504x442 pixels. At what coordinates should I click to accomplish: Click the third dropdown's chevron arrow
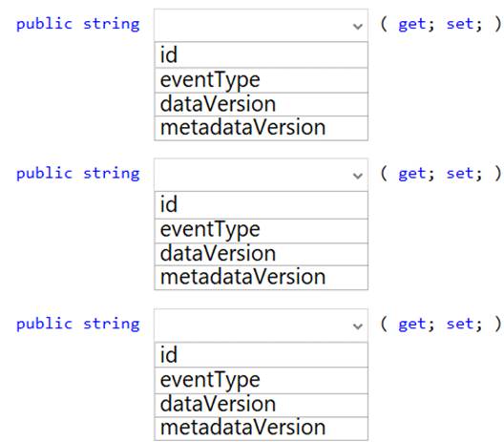tap(357, 326)
